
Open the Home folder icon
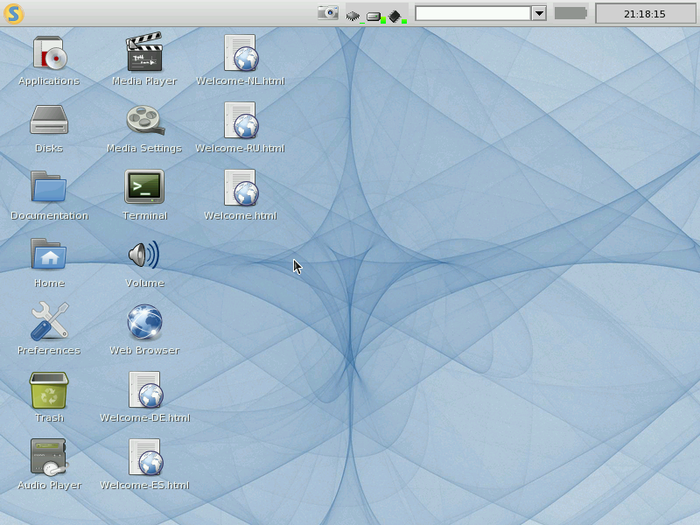pyautogui.click(x=49, y=254)
